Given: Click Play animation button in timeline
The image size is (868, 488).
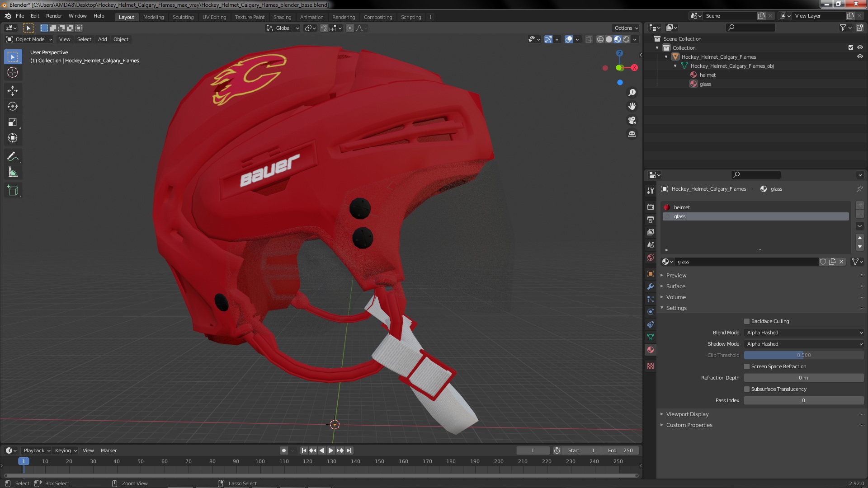Looking at the screenshot, I should (x=331, y=450).
